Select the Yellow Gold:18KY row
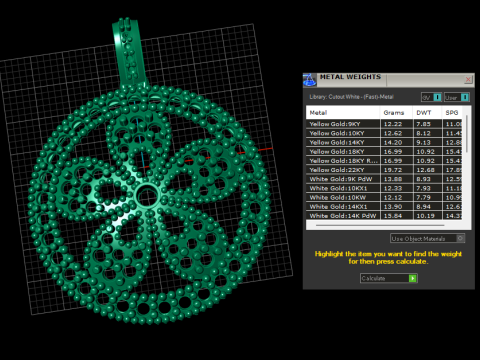Viewport: 480px width, 360px height. point(384,152)
